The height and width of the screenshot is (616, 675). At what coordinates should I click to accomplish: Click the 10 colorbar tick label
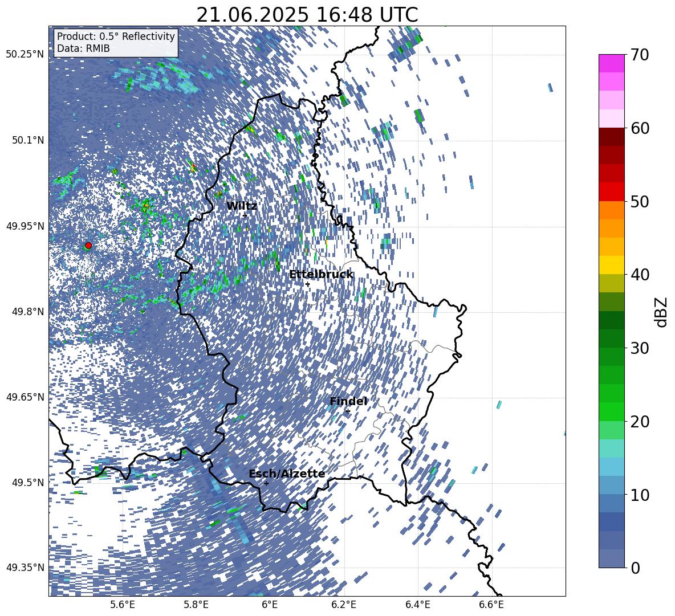640,495
